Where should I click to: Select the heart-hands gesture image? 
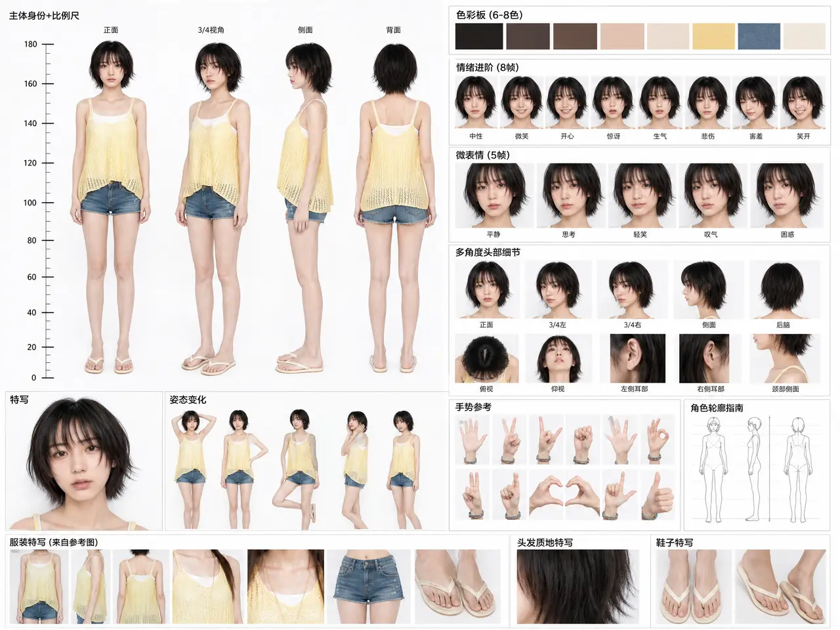click(x=564, y=495)
